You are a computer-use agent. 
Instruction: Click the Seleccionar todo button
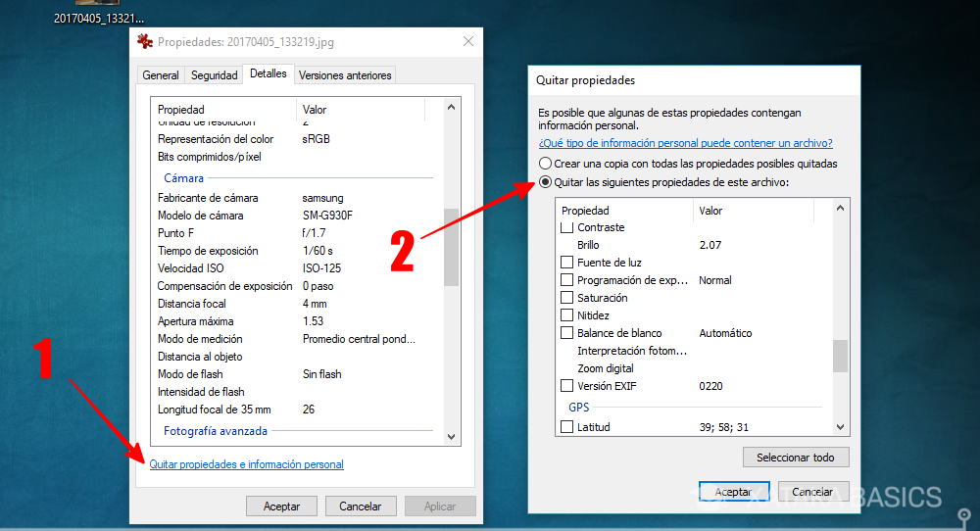pos(796,458)
